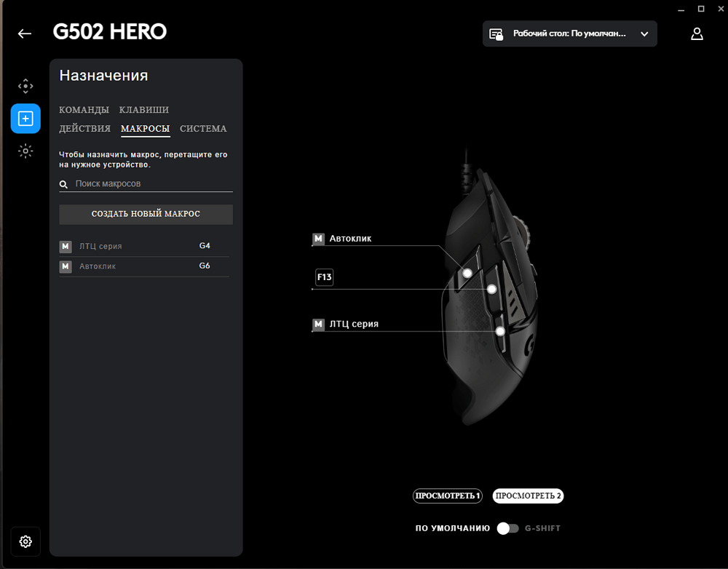Click the F13 button assignment label
The width and height of the screenshot is (728, 569).
pos(324,277)
